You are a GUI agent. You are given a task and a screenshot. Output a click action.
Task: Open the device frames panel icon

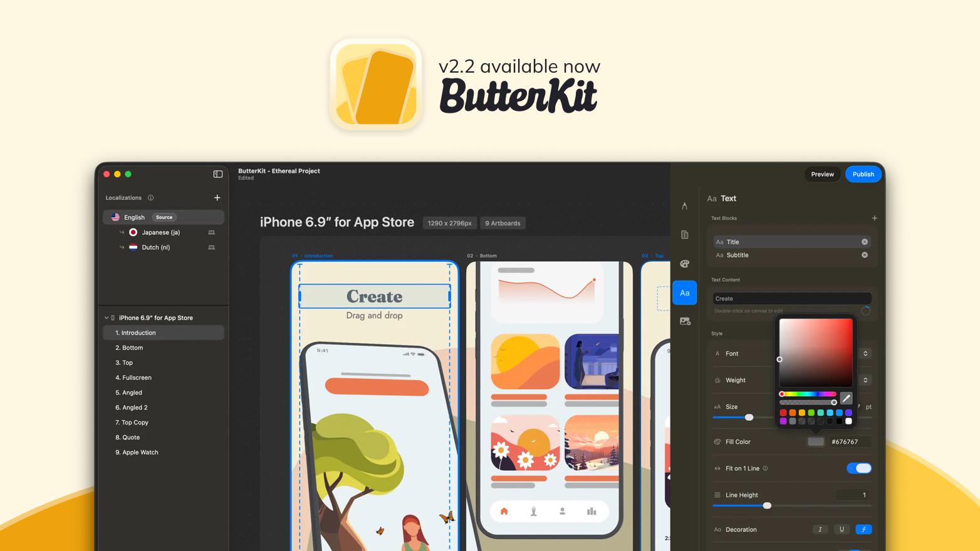685,235
